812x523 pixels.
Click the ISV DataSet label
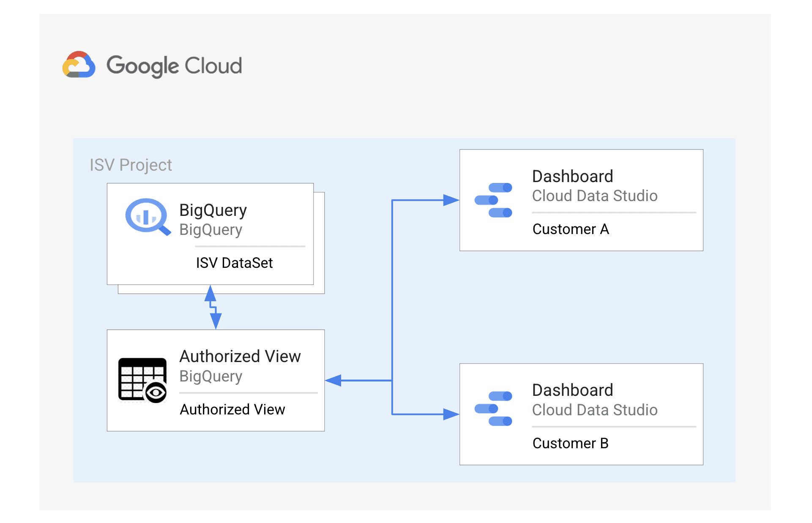click(234, 263)
